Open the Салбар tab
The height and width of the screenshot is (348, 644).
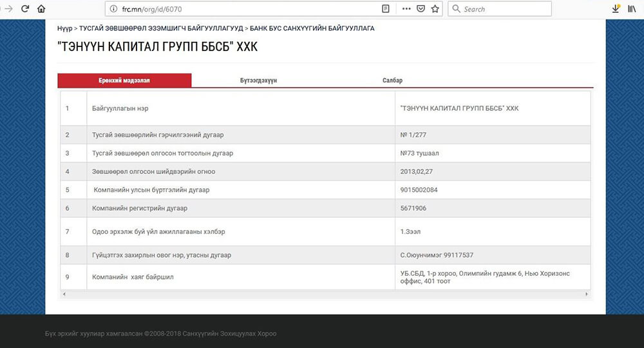pos(392,81)
